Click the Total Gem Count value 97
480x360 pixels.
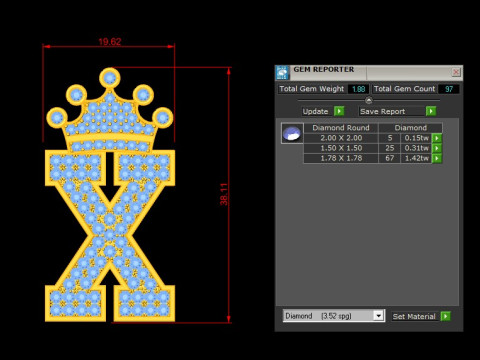pyautogui.click(x=449, y=89)
